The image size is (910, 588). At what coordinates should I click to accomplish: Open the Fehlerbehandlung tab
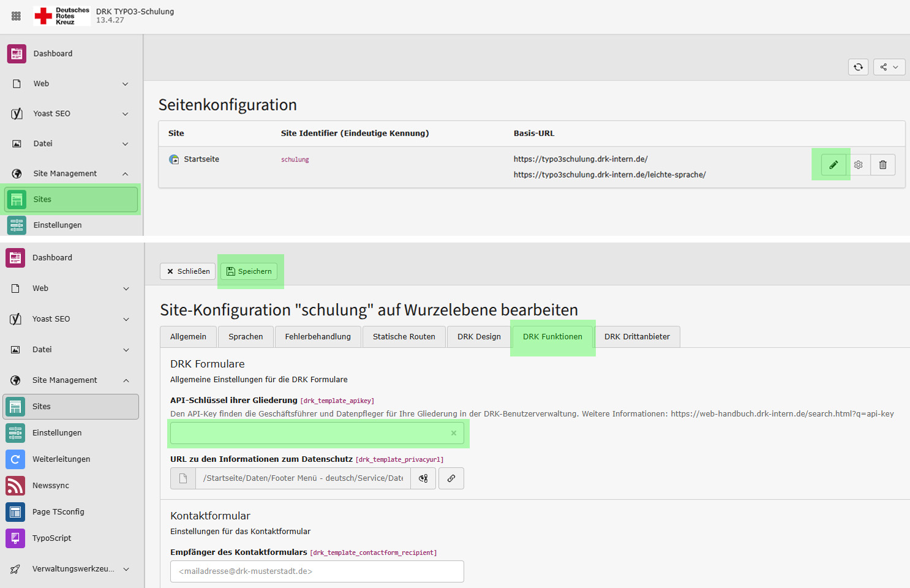pyautogui.click(x=318, y=337)
